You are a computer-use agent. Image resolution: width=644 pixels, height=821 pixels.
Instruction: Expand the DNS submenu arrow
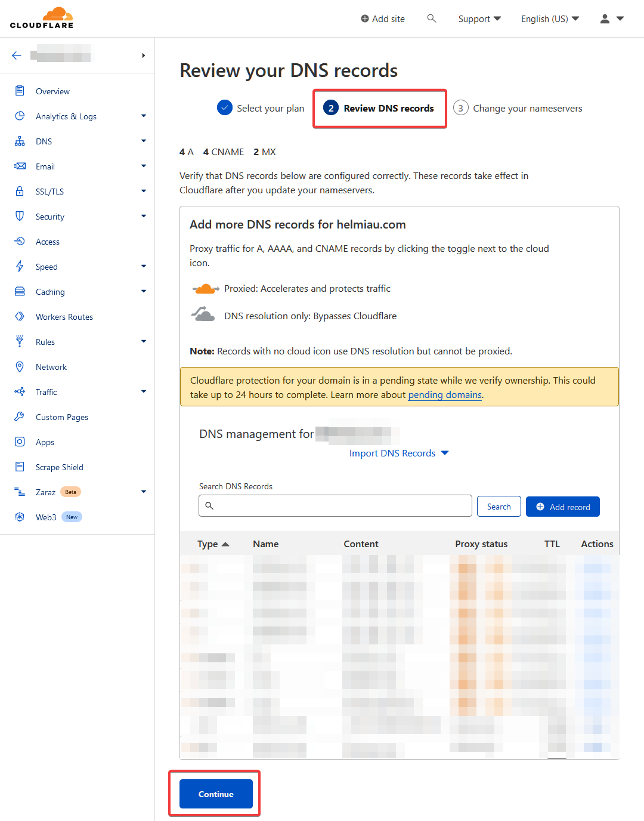tap(144, 141)
